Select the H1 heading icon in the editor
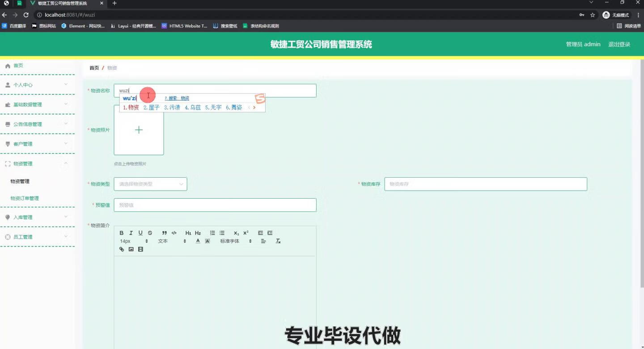Image resolution: width=644 pixels, height=349 pixels. 188,233
